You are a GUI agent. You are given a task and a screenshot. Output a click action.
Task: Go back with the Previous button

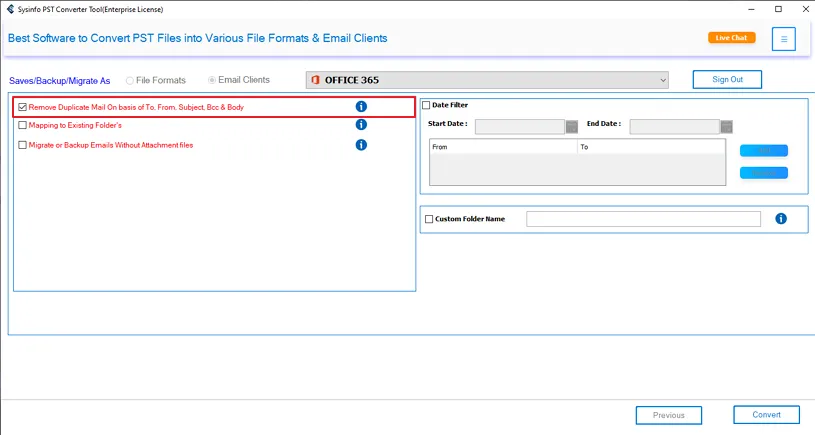point(668,415)
